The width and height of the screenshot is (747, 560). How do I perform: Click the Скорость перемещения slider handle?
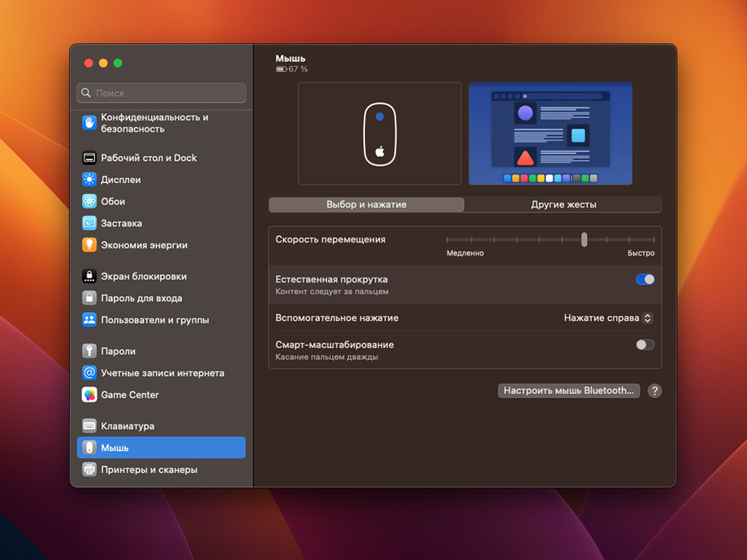coord(584,240)
